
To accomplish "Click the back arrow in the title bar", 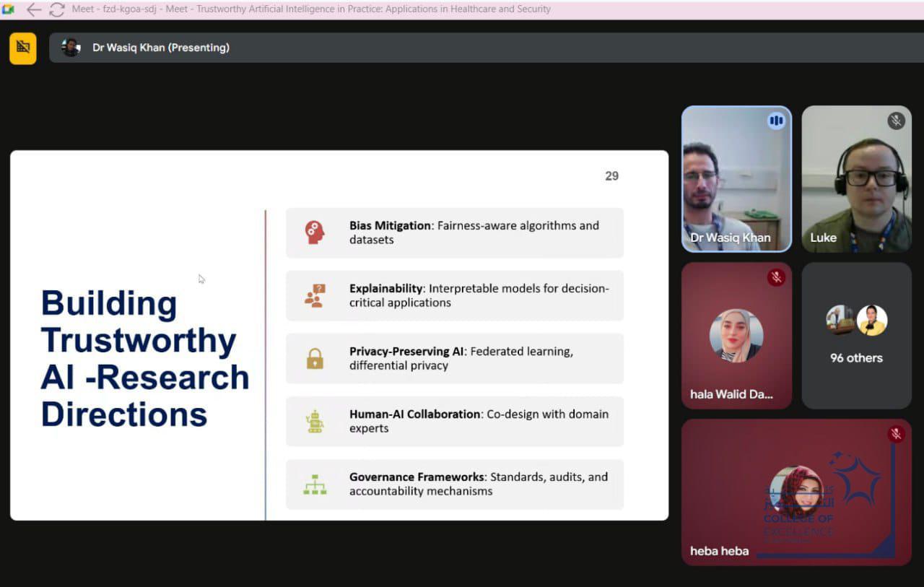I will [x=33, y=9].
